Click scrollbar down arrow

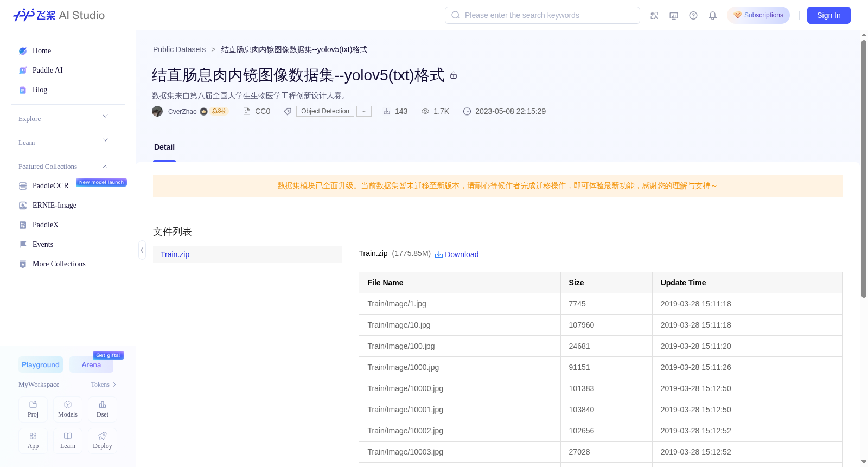(x=864, y=462)
